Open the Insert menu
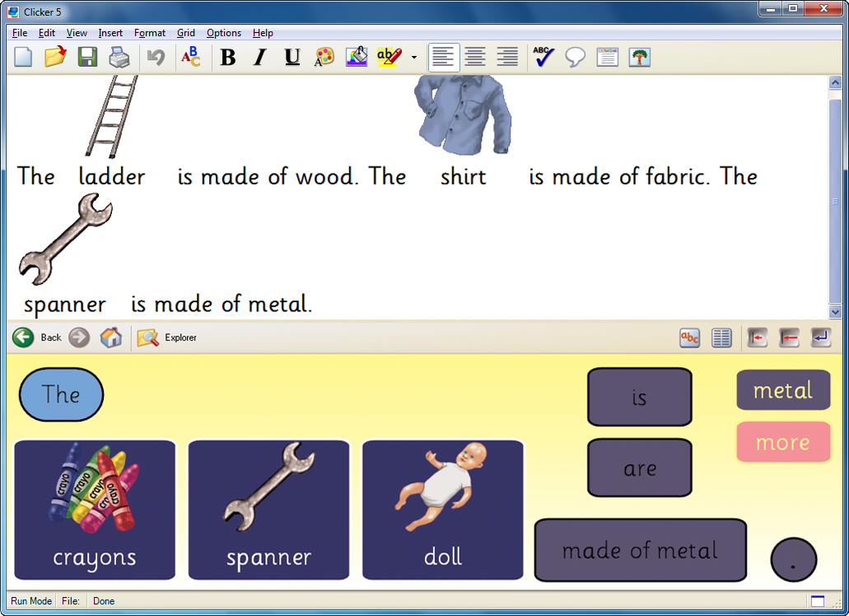The width and height of the screenshot is (849, 616). [x=110, y=32]
